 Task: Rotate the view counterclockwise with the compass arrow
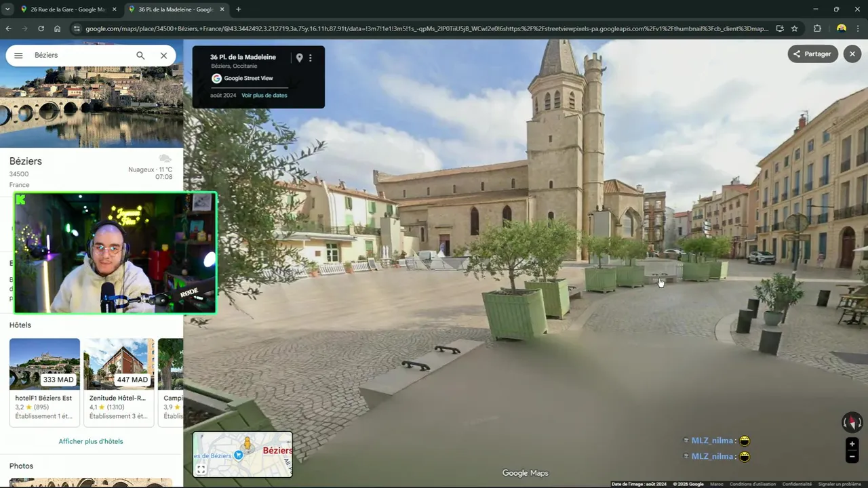click(844, 422)
